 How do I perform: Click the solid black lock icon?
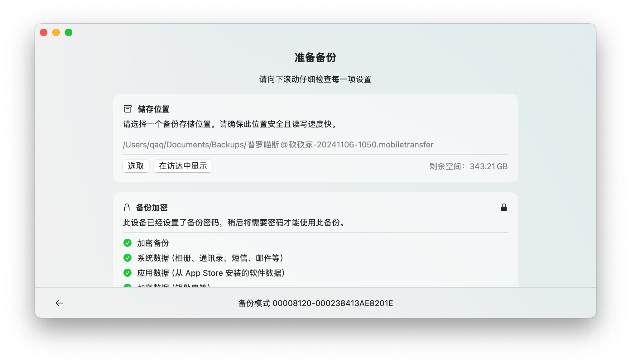[504, 208]
